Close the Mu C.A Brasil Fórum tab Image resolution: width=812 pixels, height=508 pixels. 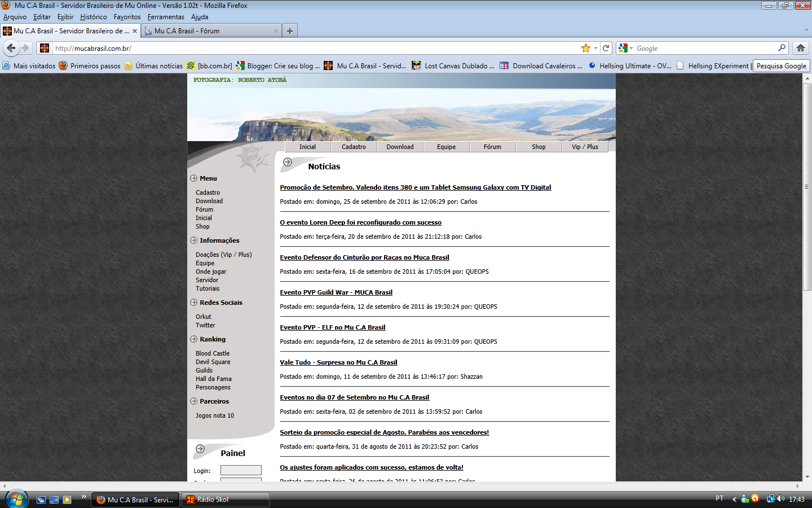point(276,31)
